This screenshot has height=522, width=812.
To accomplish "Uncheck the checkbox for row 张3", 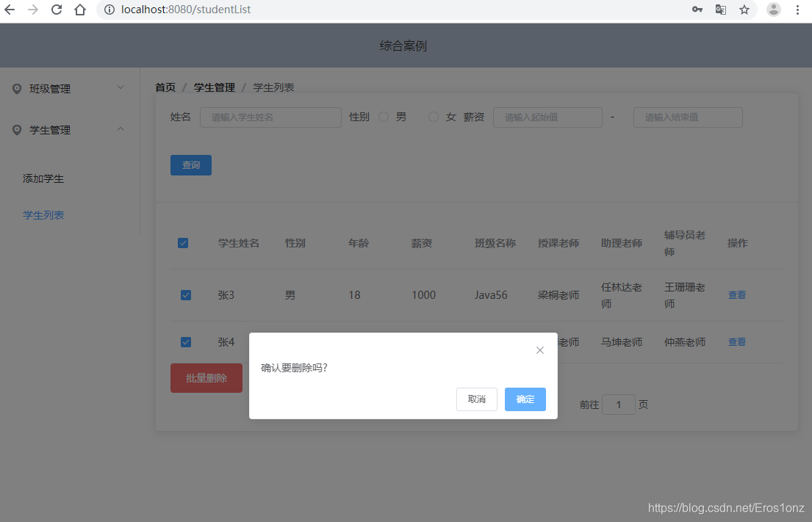I will point(186,295).
